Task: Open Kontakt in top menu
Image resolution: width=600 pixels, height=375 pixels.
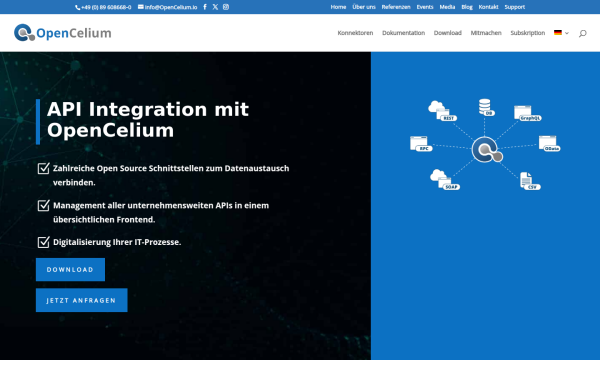Action: click(x=488, y=7)
